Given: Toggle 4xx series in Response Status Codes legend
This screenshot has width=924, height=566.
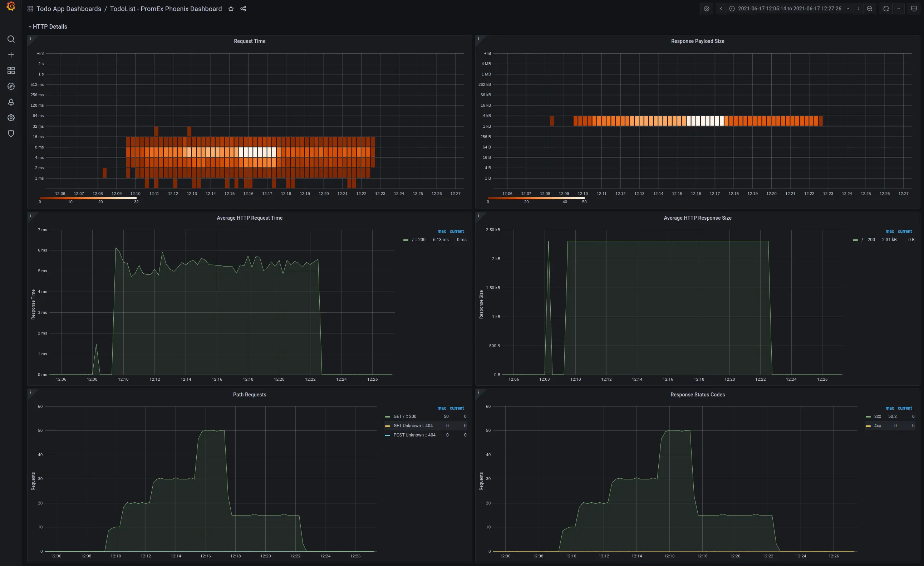Looking at the screenshot, I should click(877, 426).
